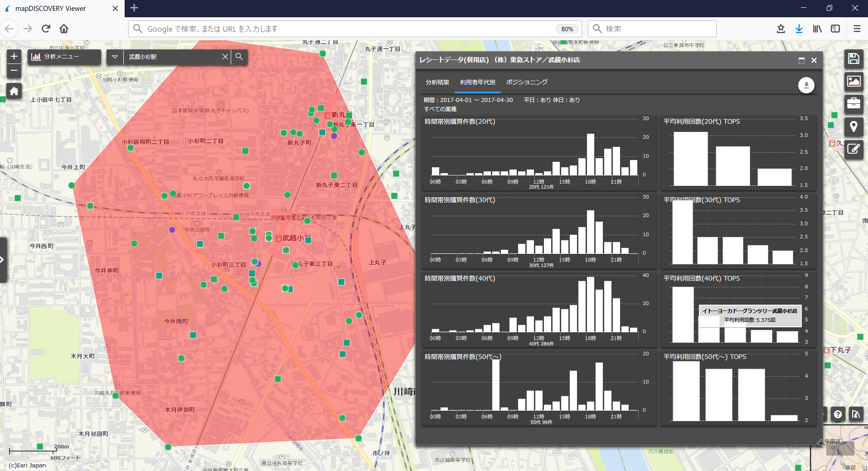Select the 利用者年代別 tab

pos(477,82)
